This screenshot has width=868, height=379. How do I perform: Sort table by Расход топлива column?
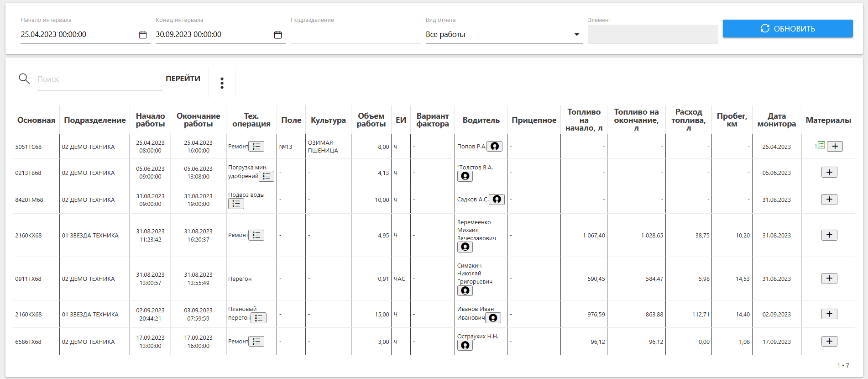(x=688, y=120)
